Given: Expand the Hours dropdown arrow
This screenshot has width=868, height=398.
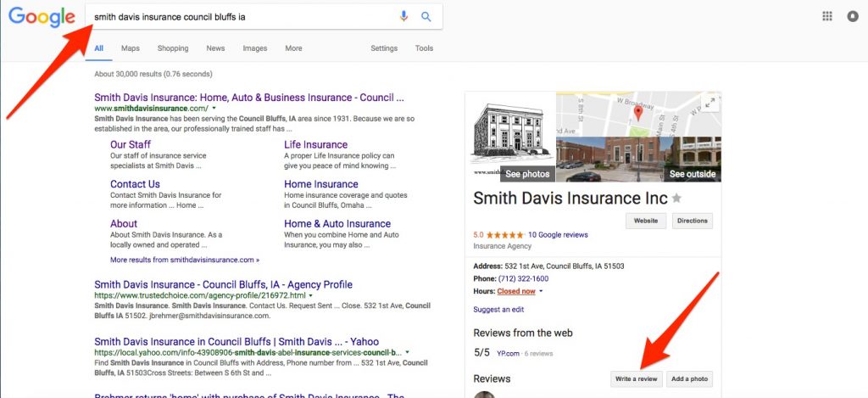Looking at the screenshot, I should coord(541,291).
